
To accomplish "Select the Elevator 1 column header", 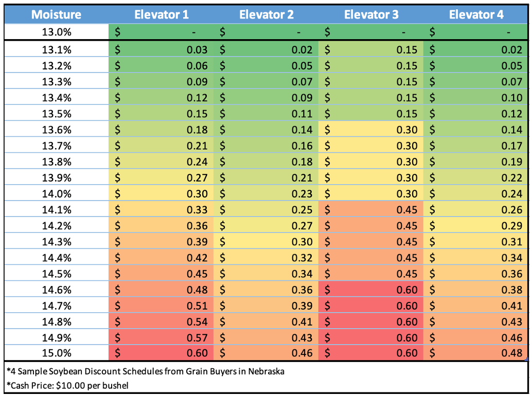I will 161,14.
